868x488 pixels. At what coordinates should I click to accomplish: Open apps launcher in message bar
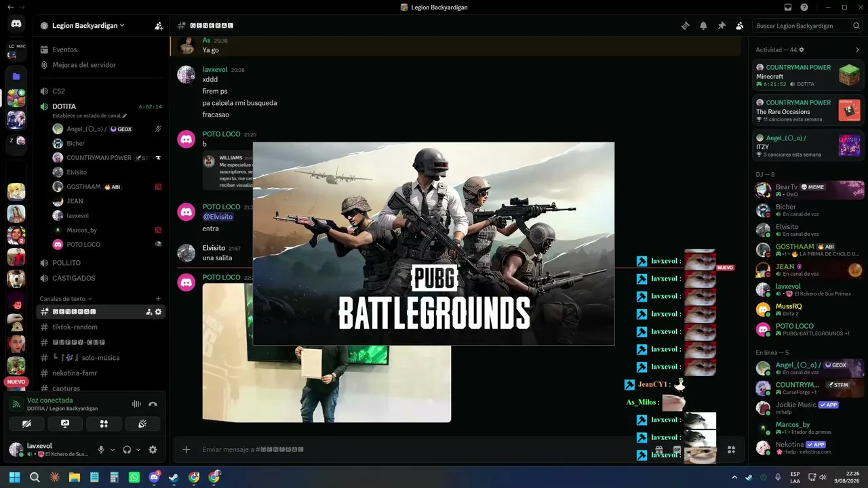pyautogui.click(x=731, y=449)
